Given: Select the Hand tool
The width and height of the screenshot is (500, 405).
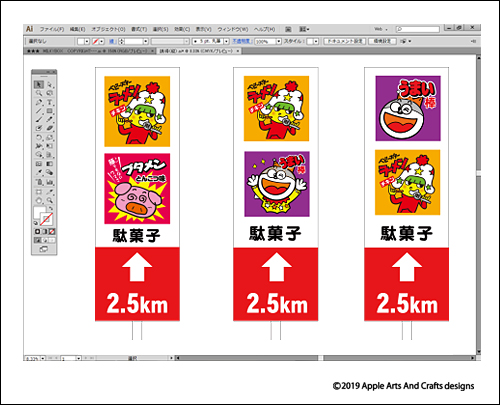Looking at the screenshot, I should pyautogui.click(x=39, y=200).
